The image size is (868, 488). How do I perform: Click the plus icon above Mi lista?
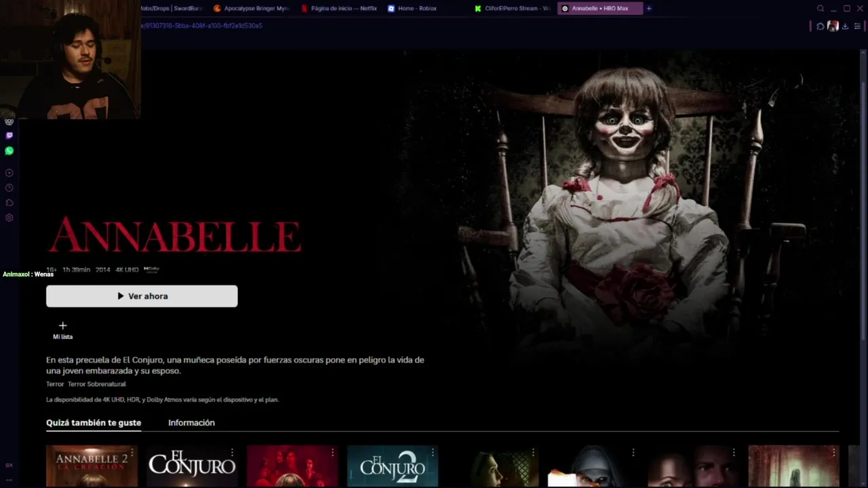62,326
